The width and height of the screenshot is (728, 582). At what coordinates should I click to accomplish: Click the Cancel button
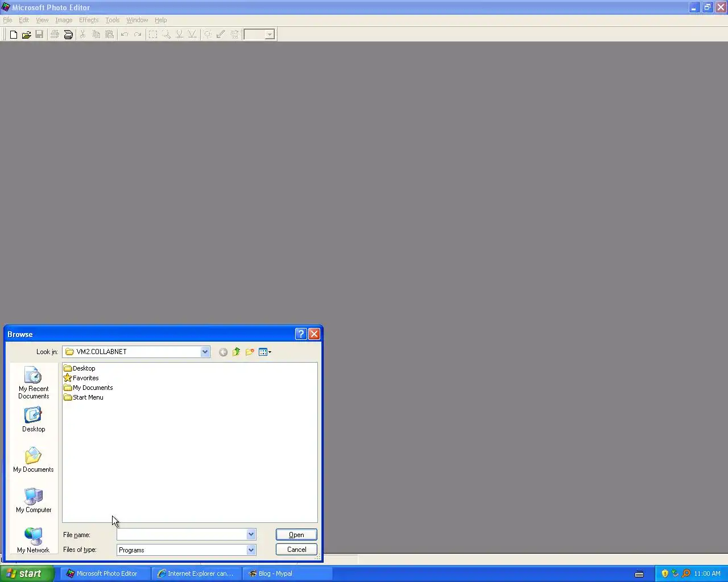click(296, 550)
